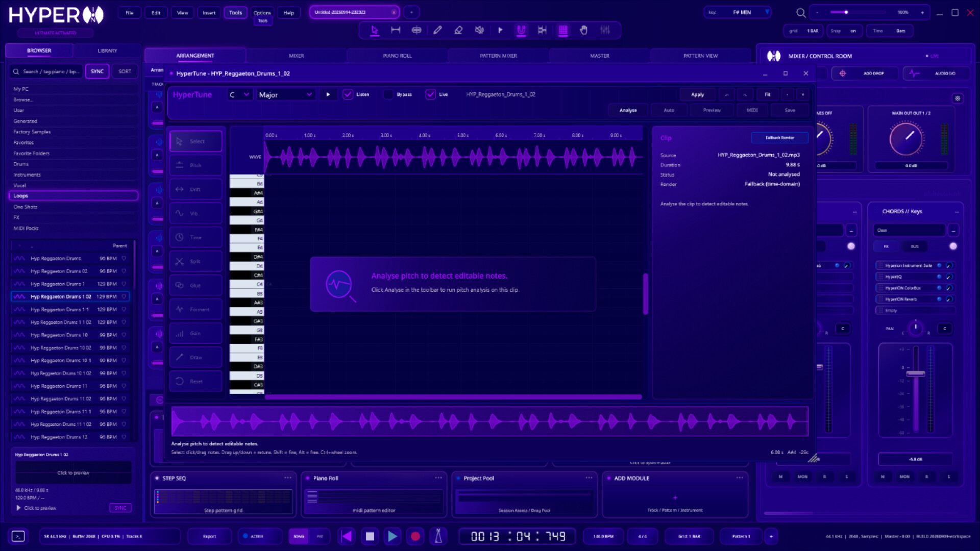The image size is (980, 551).
Task: Switch to the PIANO ROLL tab
Action: point(397,56)
